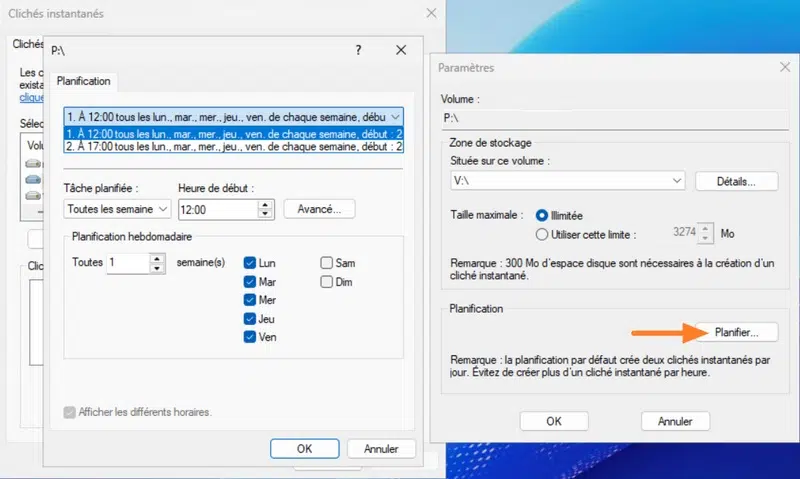Switch to the Planification tab
Viewport: 800px width, 479px height.
(x=85, y=81)
